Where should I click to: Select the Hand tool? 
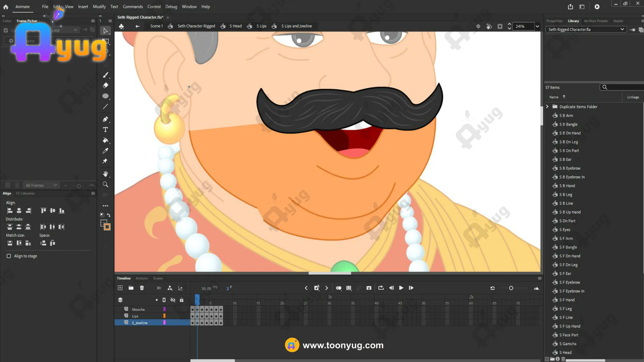105,174
